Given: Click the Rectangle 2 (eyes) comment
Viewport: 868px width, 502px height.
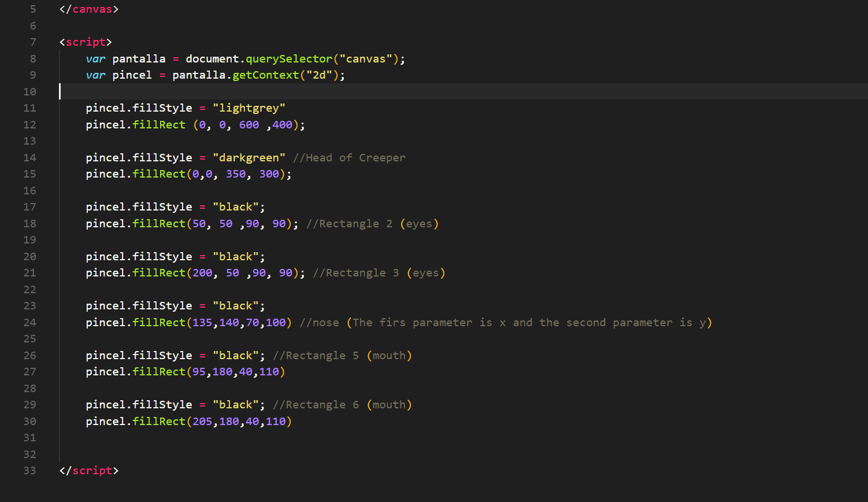Looking at the screenshot, I should pos(373,223).
